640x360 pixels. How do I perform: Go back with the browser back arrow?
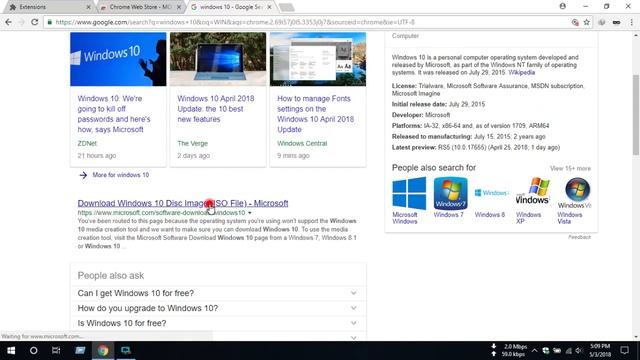tap(9, 22)
